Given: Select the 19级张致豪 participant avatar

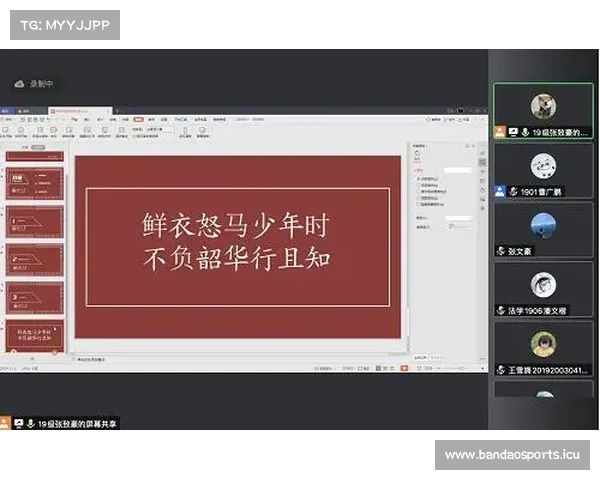Looking at the screenshot, I should pos(543,106).
